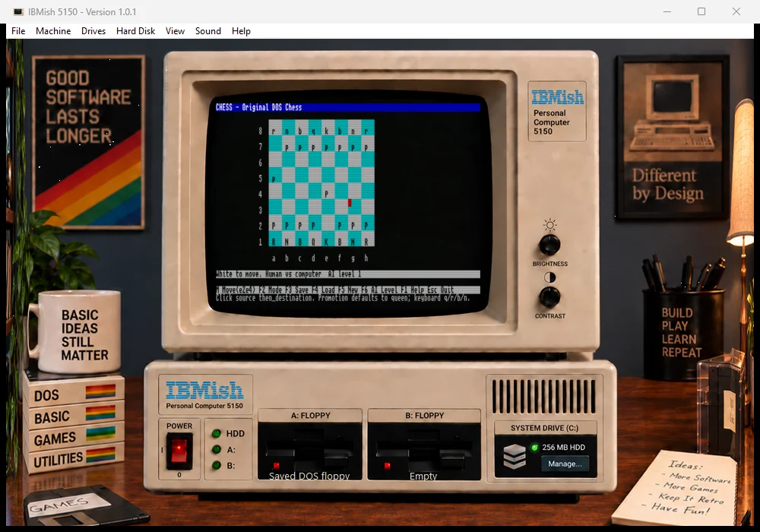
Task: Click the sun brightness icon
Action: [x=549, y=225]
